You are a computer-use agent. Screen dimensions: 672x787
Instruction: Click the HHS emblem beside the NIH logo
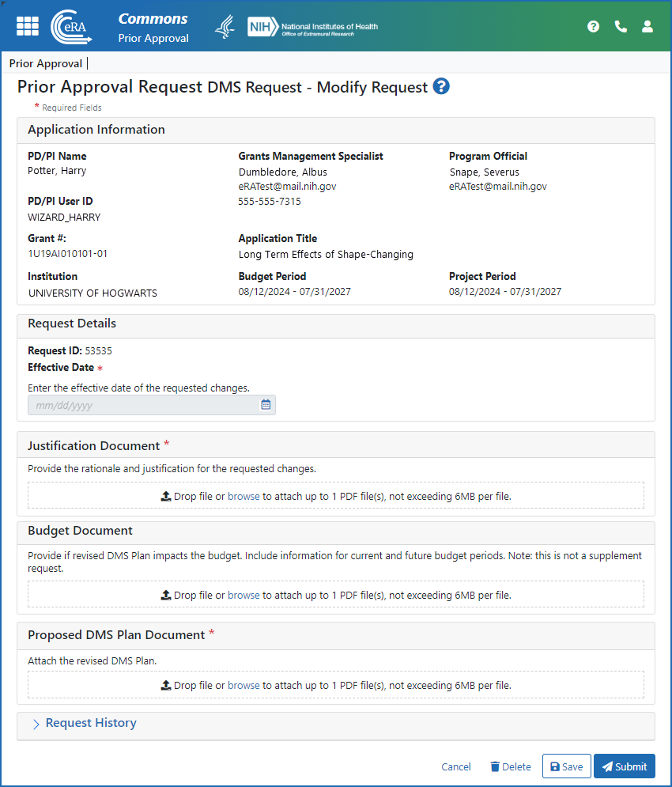pyautogui.click(x=224, y=25)
